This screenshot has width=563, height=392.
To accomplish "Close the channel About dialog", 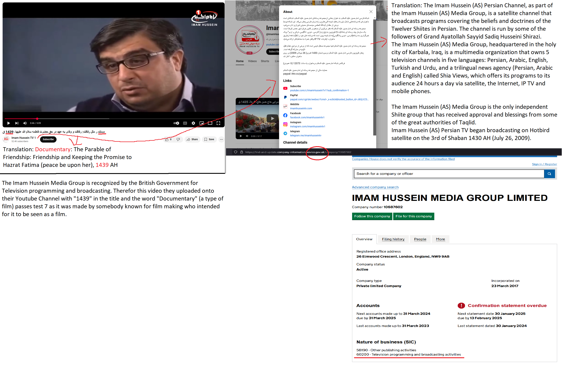I will (371, 12).
